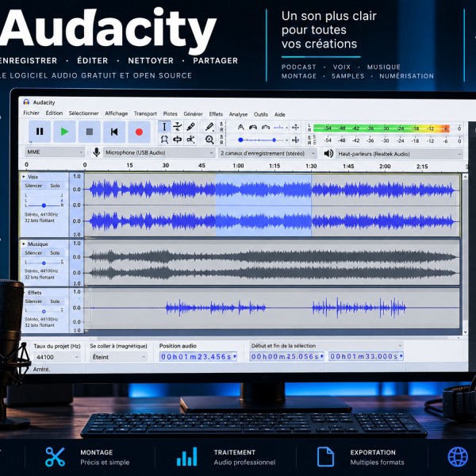Click the upper four-arrow icon in toolbar

click(x=295, y=128)
